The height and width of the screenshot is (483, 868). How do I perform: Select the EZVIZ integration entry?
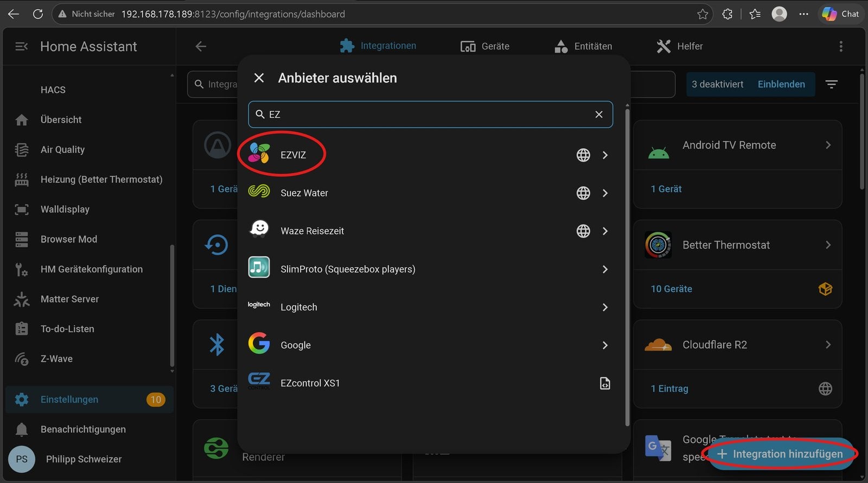pyautogui.click(x=430, y=155)
